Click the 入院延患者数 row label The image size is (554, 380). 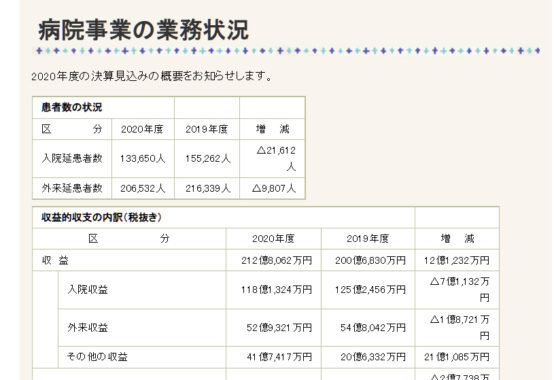[72, 158]
